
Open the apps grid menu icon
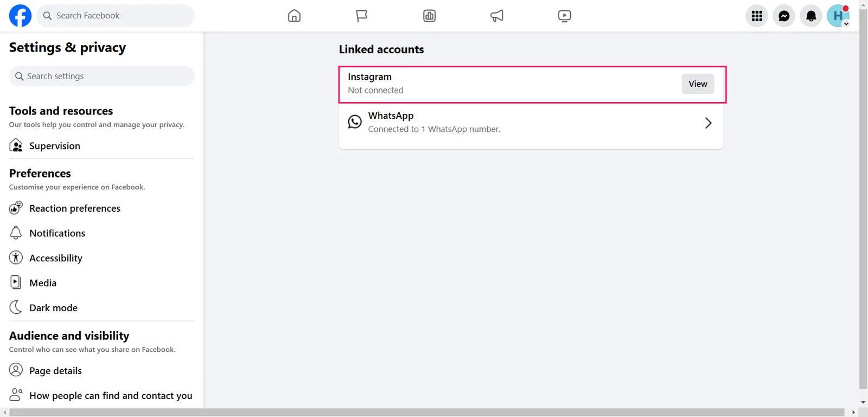coord(757,16)
